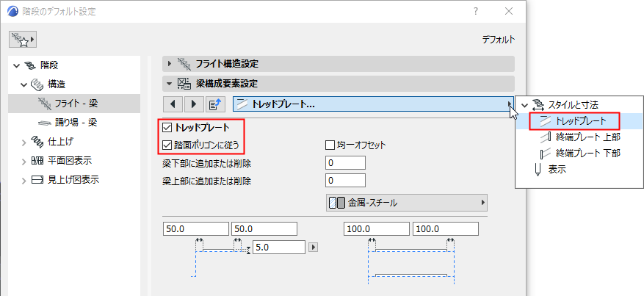Click the 終端プレート 下部 icon in popup
Viewport: 644px width, 296px height.
tap(546, 154)
